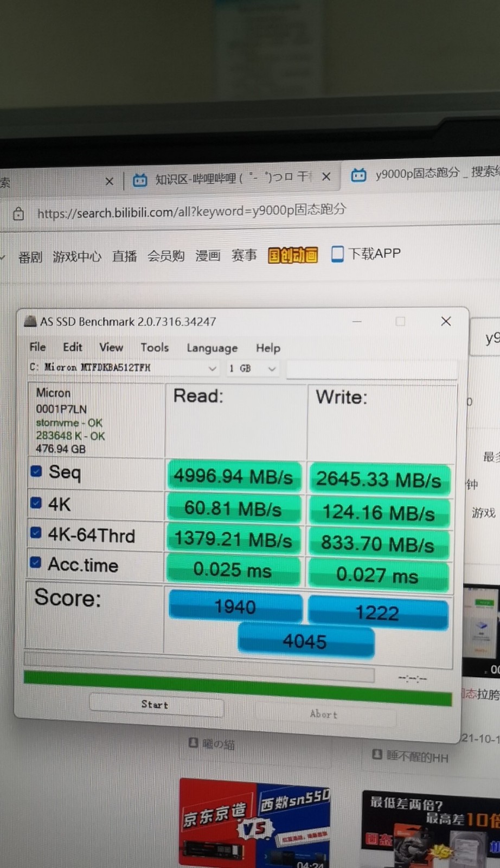
Task: Click the 283648 K - OK alignment text
Action: [70, 436]
